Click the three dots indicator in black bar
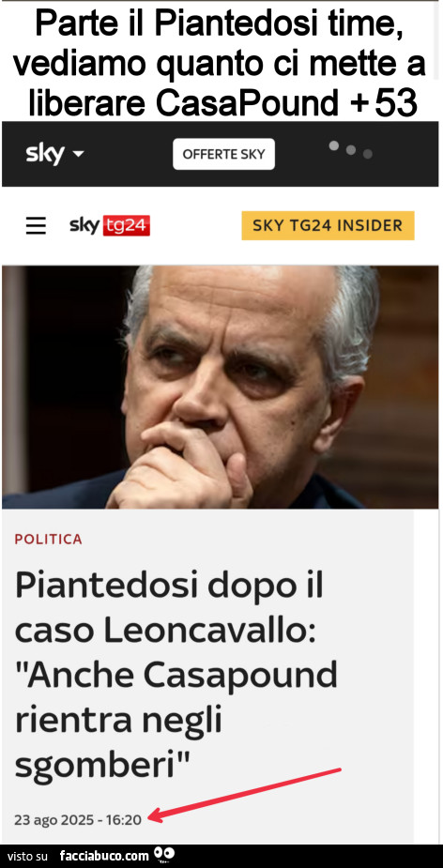Image resolution: width=443 pixels, height=868 pixels. pyautogui.click(x=350, y=149)
